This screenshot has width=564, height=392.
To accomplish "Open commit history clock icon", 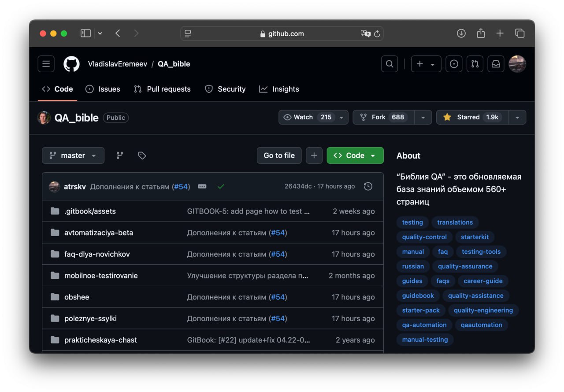I will pos(368,186).
